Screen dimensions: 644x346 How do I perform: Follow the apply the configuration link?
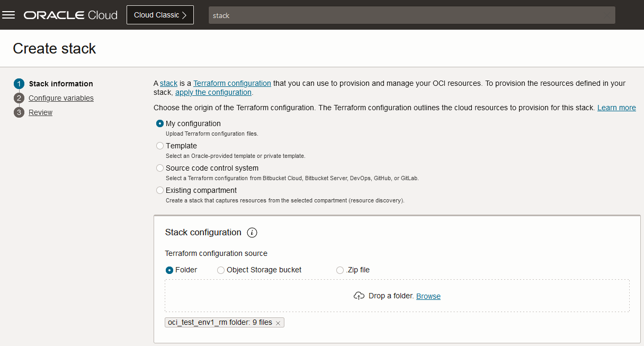pos(213,92)
